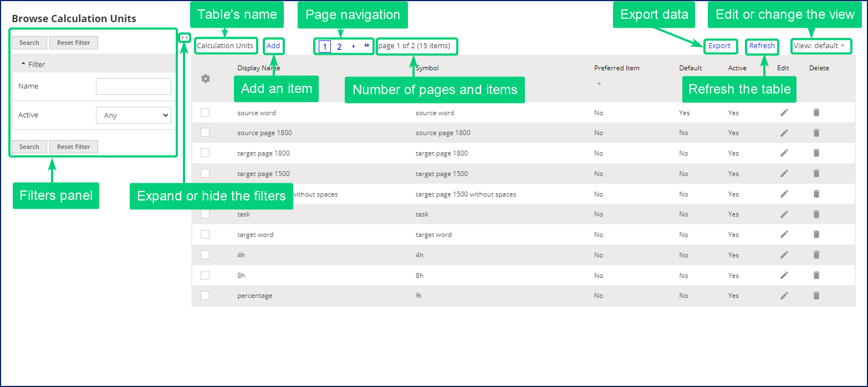Click the Search button above the Filter header
The image size is (868, 387).
tap(29, 43)
